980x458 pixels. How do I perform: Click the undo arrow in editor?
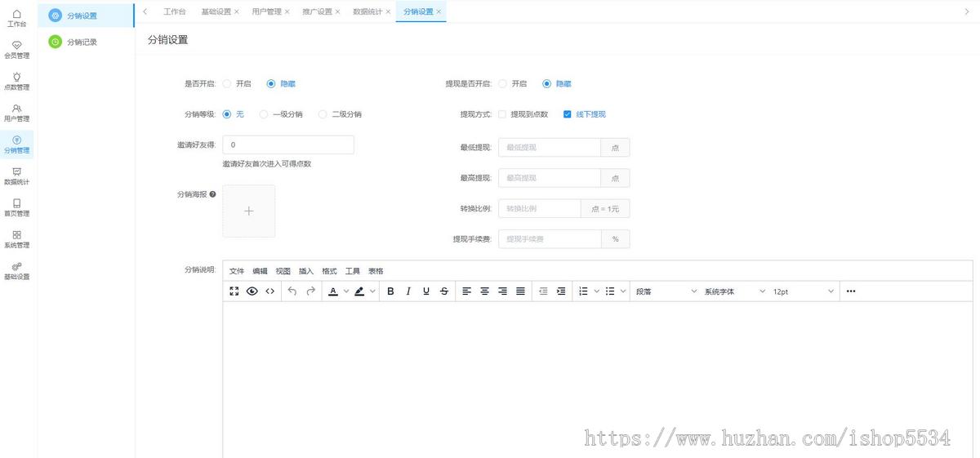tap(292, 291)
